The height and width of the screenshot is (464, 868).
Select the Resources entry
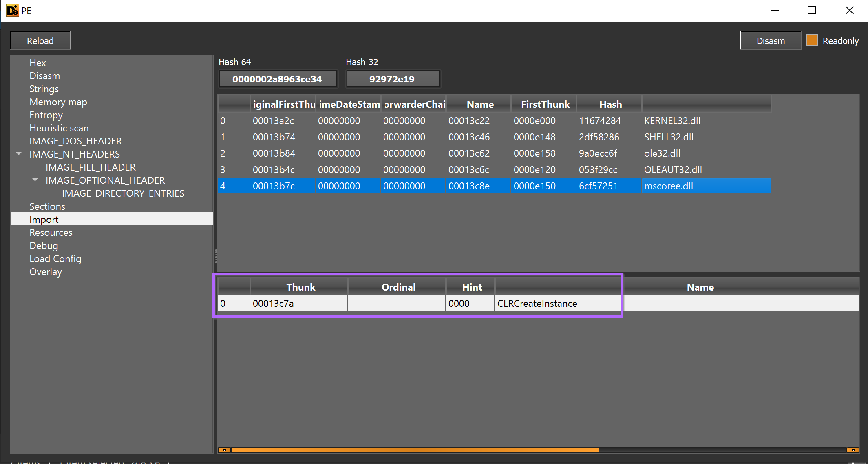[x=51, y=233]
